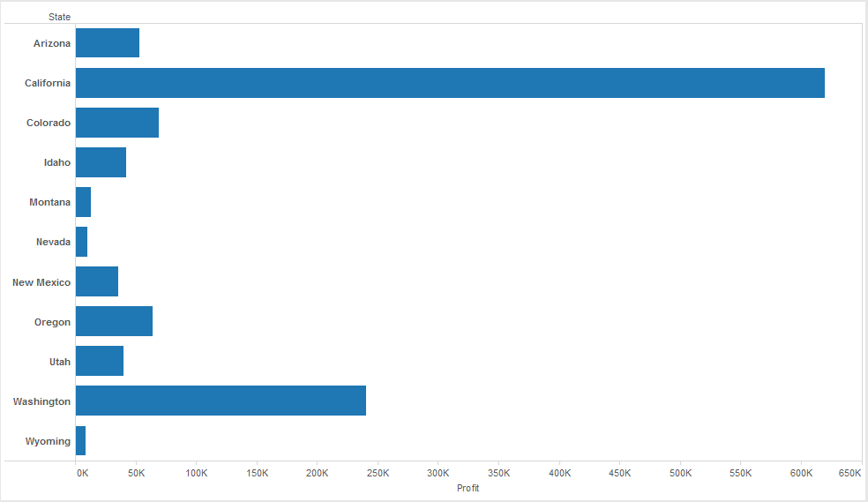Click the 650K axis tick label
The width and height of the screenshot is (868, 502).
click(x=849, y=474)
